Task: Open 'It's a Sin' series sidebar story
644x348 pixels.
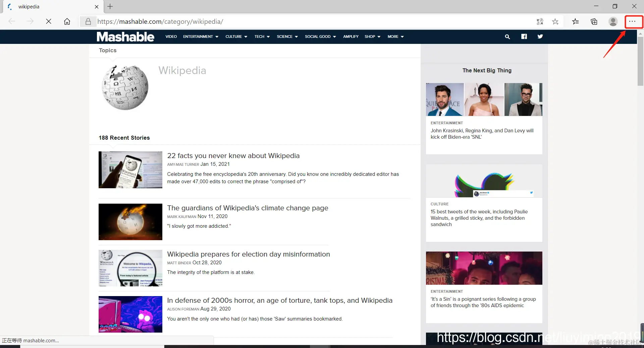Action: (483, 302)
